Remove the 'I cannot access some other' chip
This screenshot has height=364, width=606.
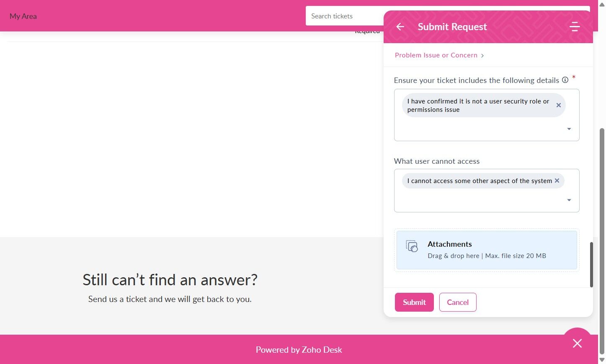[x=557, y=181]
